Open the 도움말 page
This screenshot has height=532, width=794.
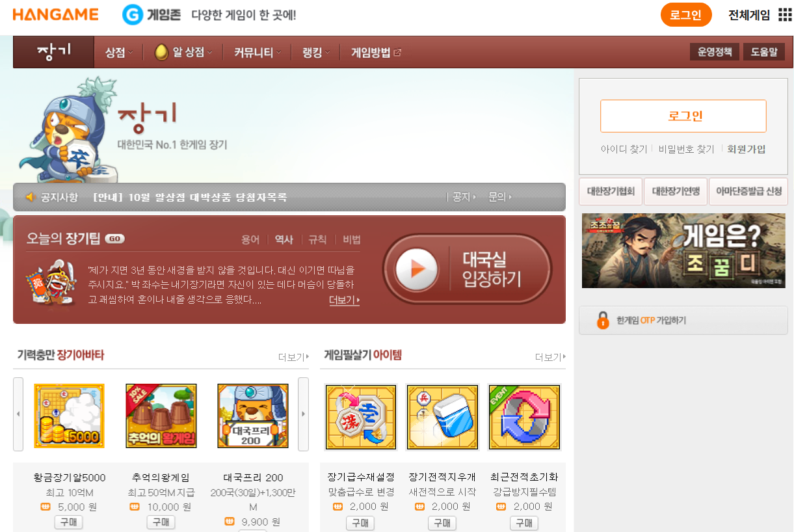(x=764, y=52)
